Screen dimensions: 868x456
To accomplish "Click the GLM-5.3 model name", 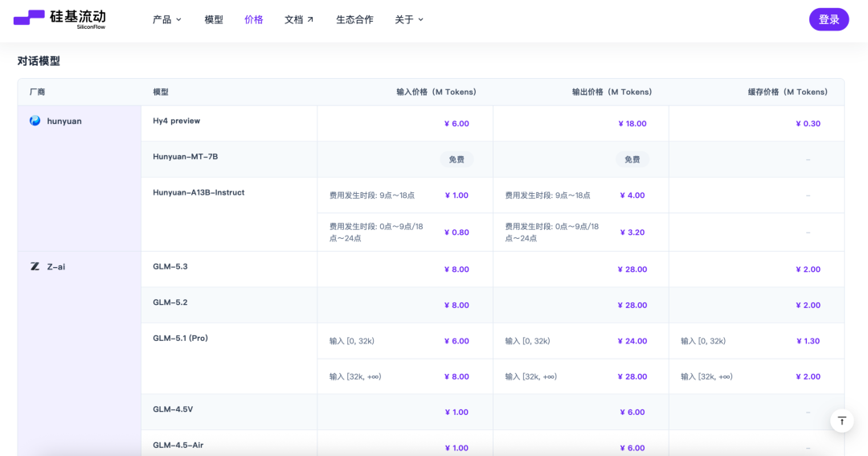I will point(170,266).
